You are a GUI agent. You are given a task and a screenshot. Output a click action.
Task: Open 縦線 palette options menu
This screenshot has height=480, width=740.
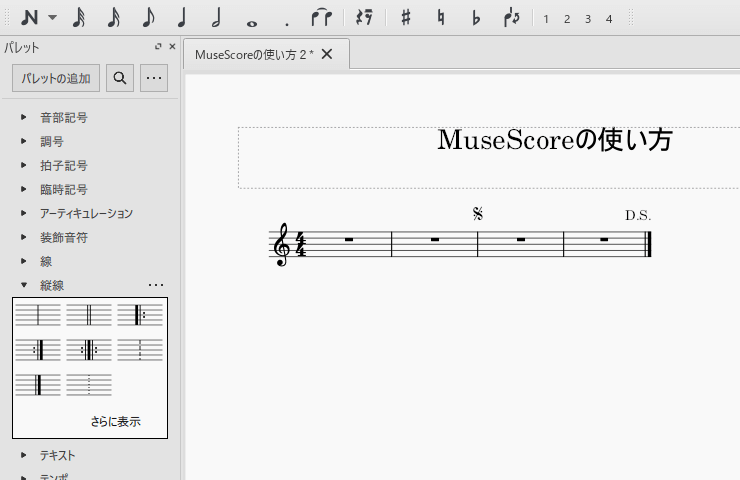pyautogui.click(x=156, y=285)
